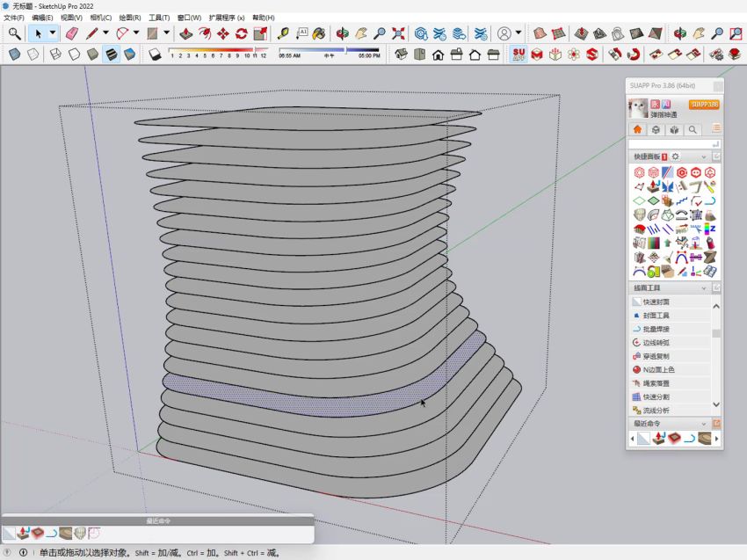Screen dimensions: 747x560
Task: Open the 帮助(H) menu
Action: [x=264, y=18]
